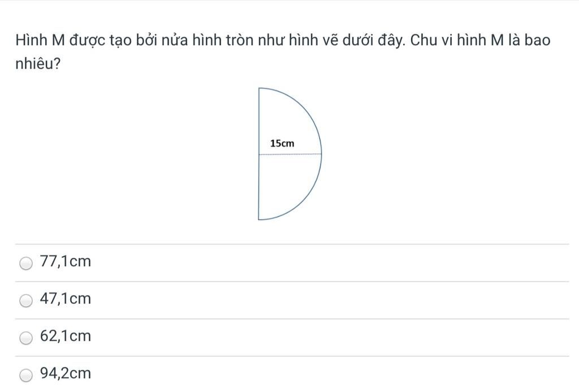Click the divider line above 77,1cm option

pyautogui.click(x=292, y=244)
